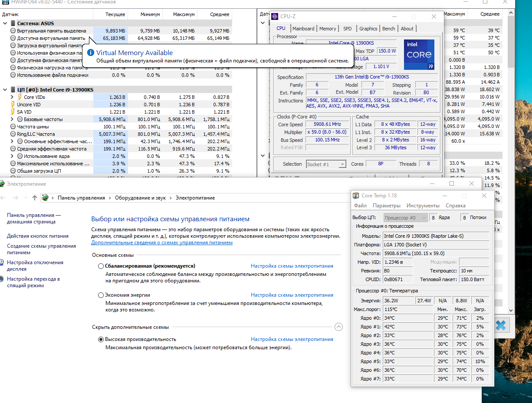Click the Control Panel icon in the address bar
532x403 pixels.
tap(45, 198)
